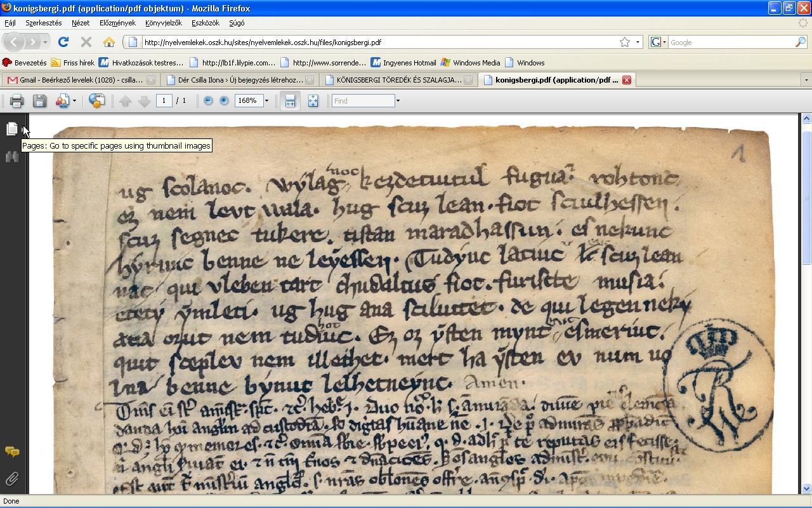The height and width of the screenshot is (508, 812).
Task: Open the search binoculars panel
Action: [x=12, y=157]
